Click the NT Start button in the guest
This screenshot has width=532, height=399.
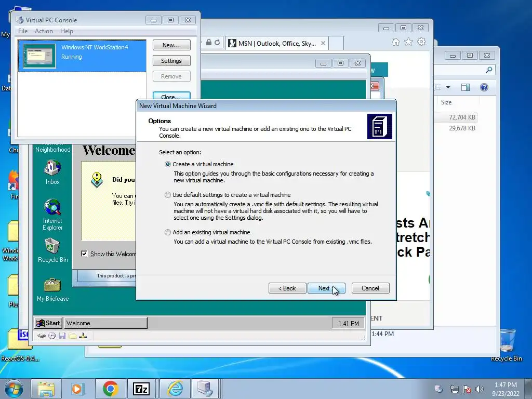coord(48,323)
